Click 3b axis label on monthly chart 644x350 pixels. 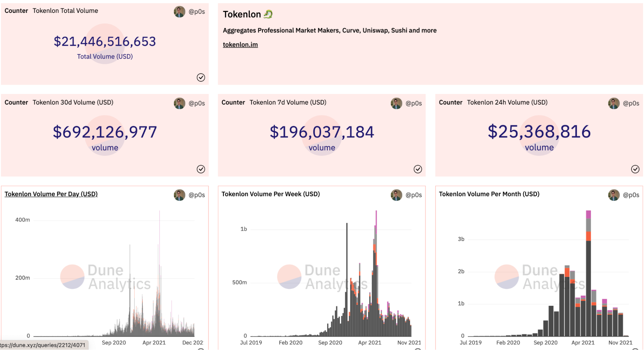click(x=461, y=239)
